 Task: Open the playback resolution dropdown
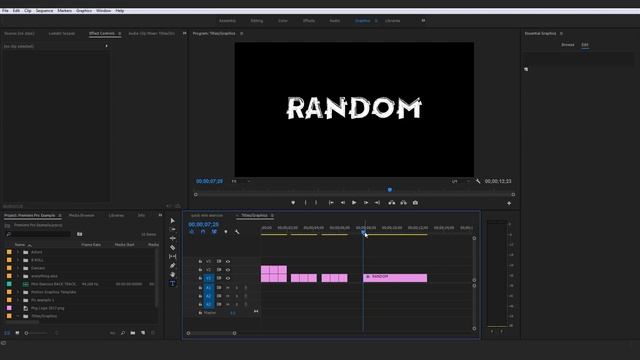(x=460, y=181)
